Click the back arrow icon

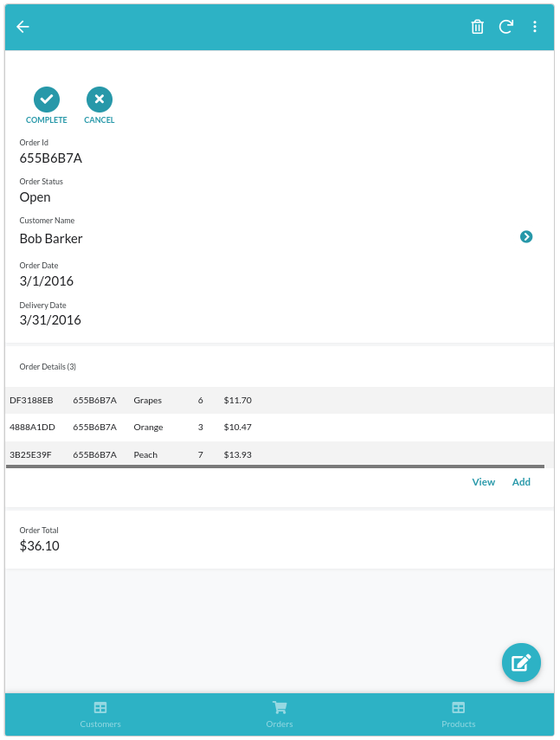pyautogui.click(x=23, y=27)
